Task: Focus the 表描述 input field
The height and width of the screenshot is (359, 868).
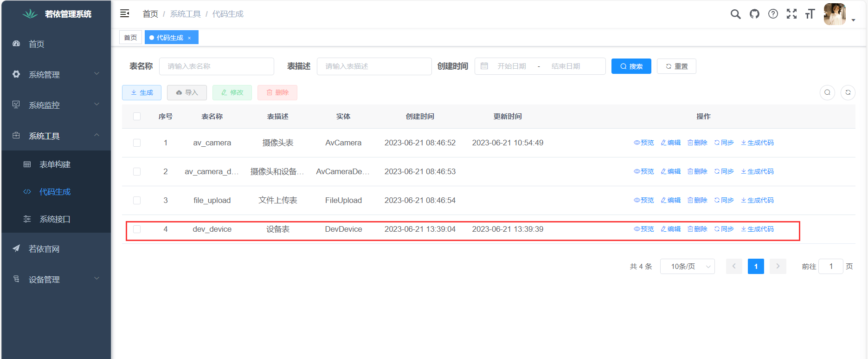Action: (x=374, y=66)
